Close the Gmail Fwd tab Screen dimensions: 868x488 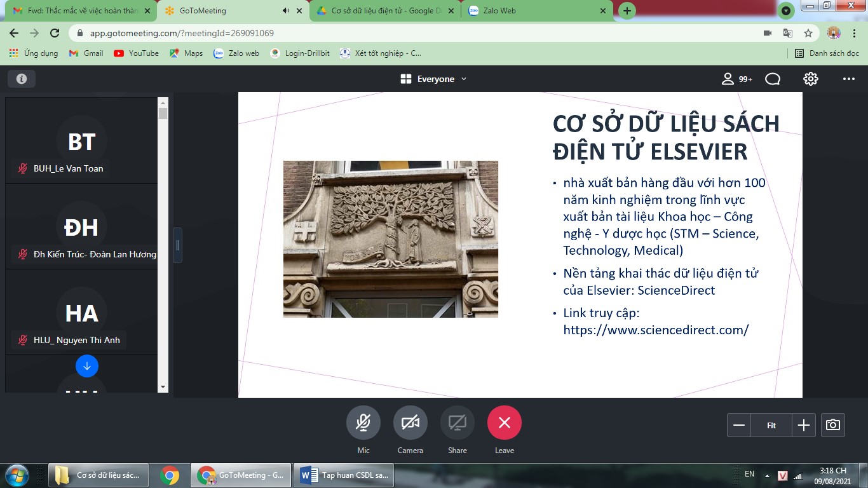point(147,11)
